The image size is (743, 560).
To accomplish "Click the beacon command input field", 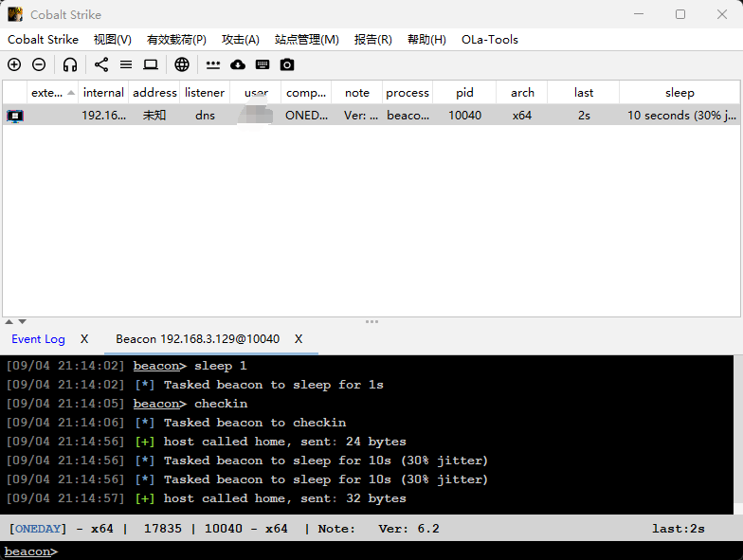I will 379,551.
